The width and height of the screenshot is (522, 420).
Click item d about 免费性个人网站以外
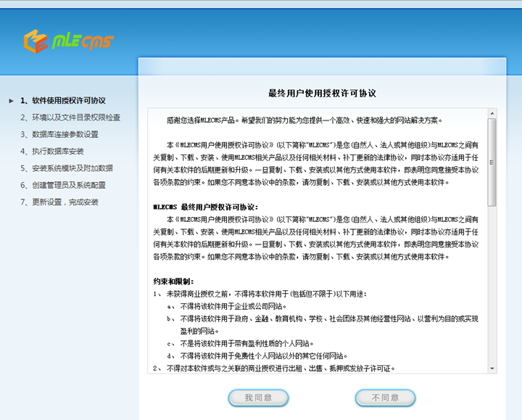click(x=257, y=356)
